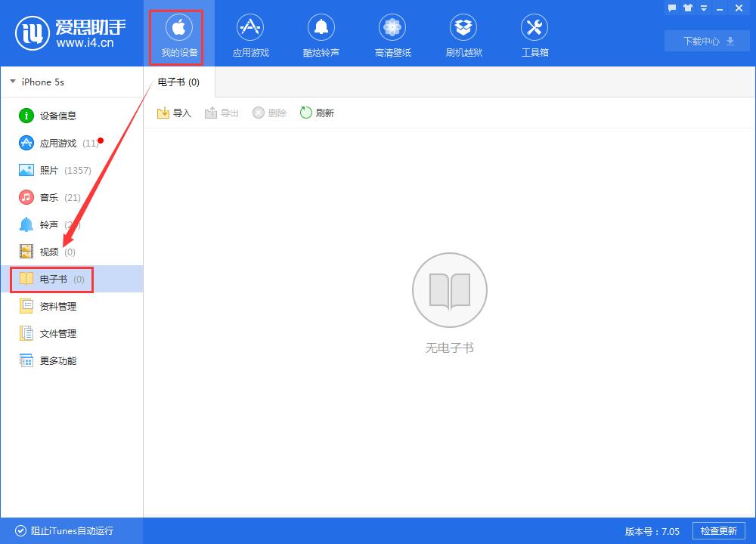
Task: Open the 高清壁纸 wallpapers section
Action: tap(392, 36)
